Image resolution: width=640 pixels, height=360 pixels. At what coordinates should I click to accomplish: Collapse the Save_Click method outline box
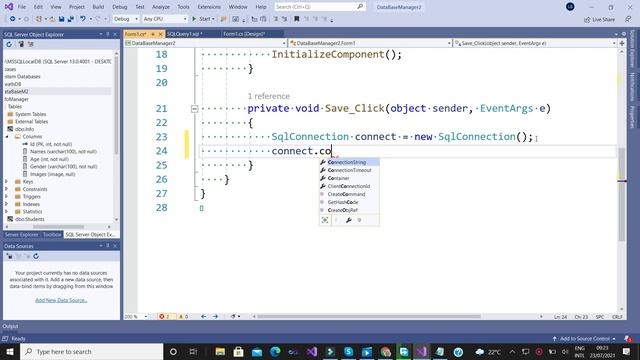point(194,109)
